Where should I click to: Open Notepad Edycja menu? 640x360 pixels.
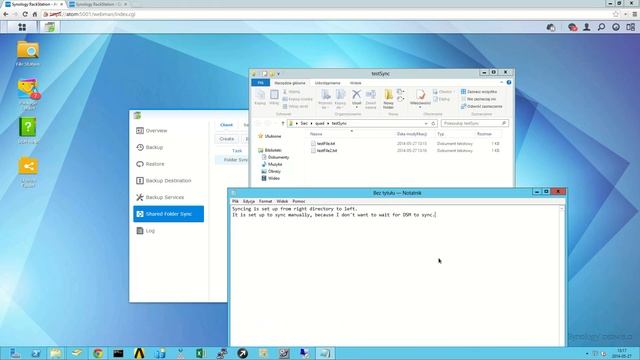click(249, 201)
